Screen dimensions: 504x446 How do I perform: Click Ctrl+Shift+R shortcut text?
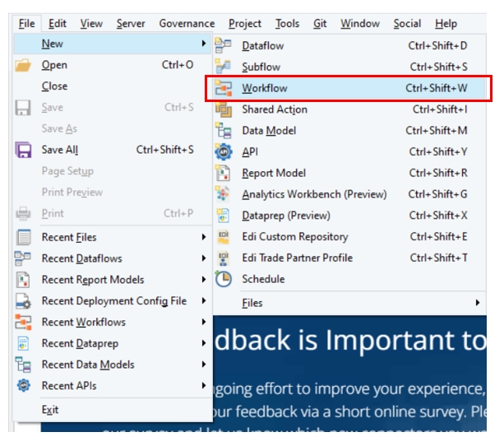point(438,173)
